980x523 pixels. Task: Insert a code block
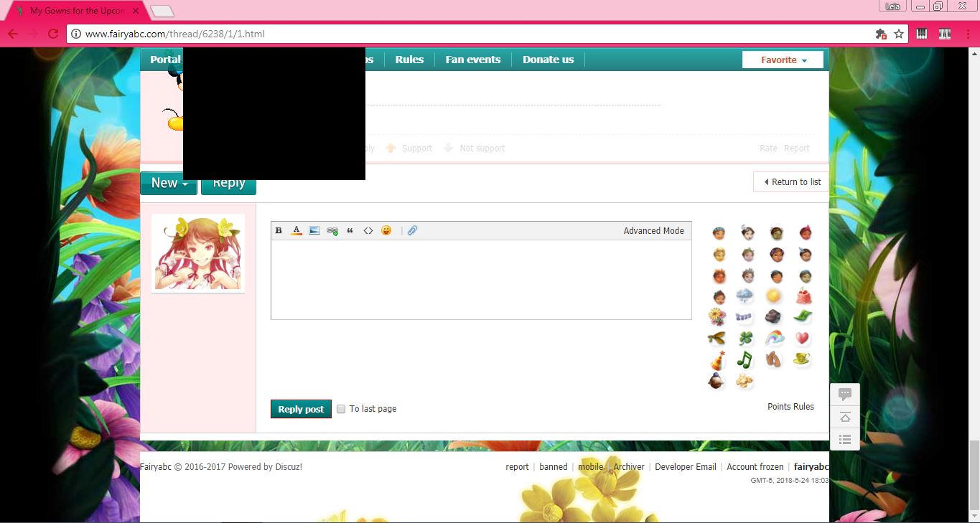(368, 231)
